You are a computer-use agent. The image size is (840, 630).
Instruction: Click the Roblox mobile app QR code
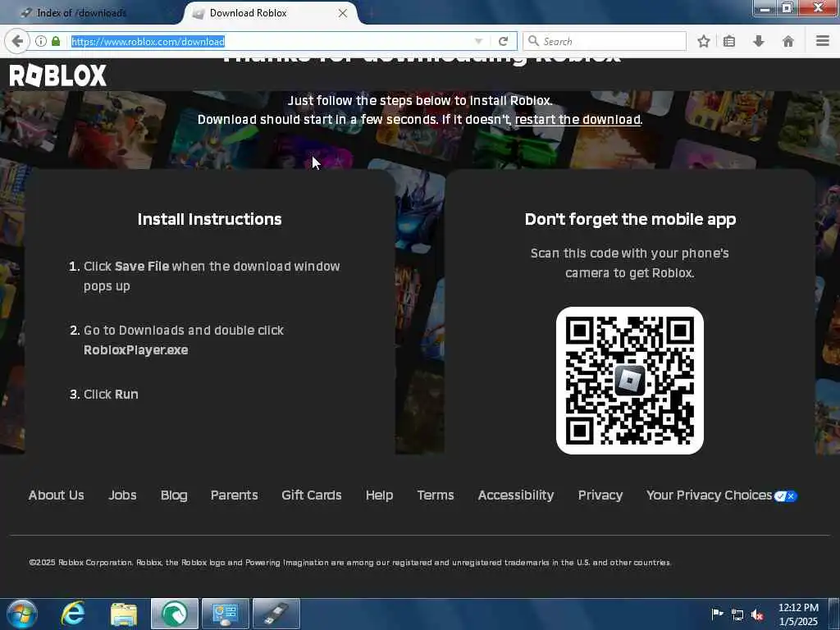[x=629, y=381]
